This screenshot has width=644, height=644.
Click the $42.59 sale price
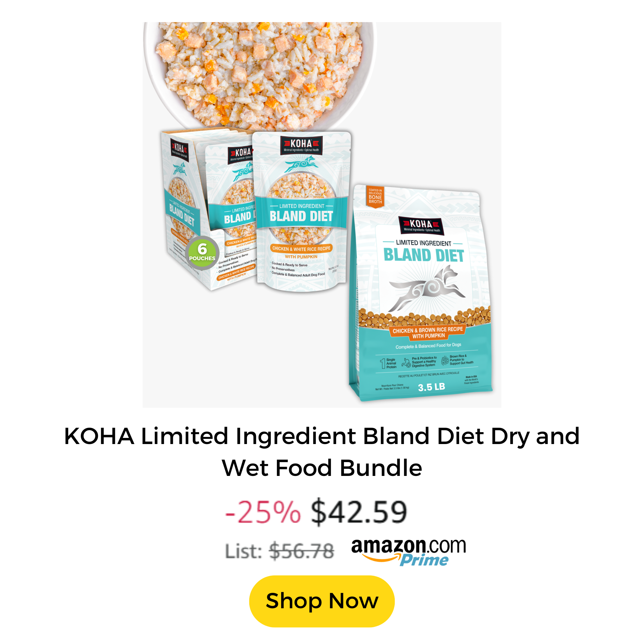359,512
